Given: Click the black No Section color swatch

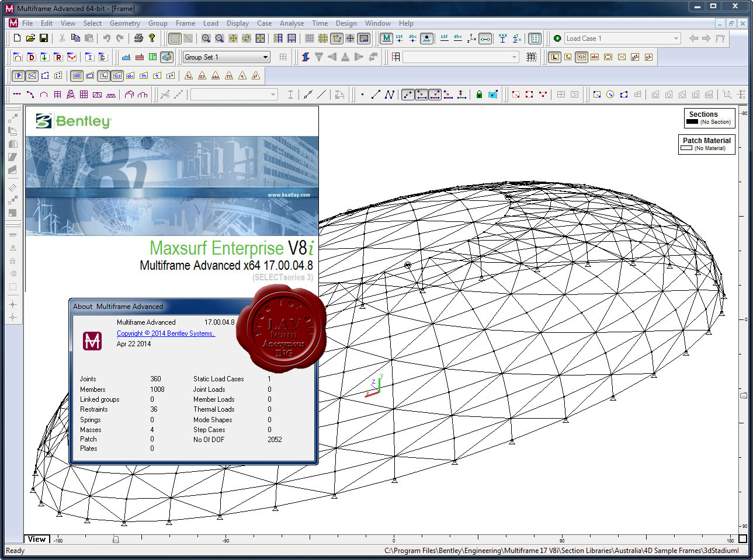Looking at the screenshot, I should coord(692,122).
